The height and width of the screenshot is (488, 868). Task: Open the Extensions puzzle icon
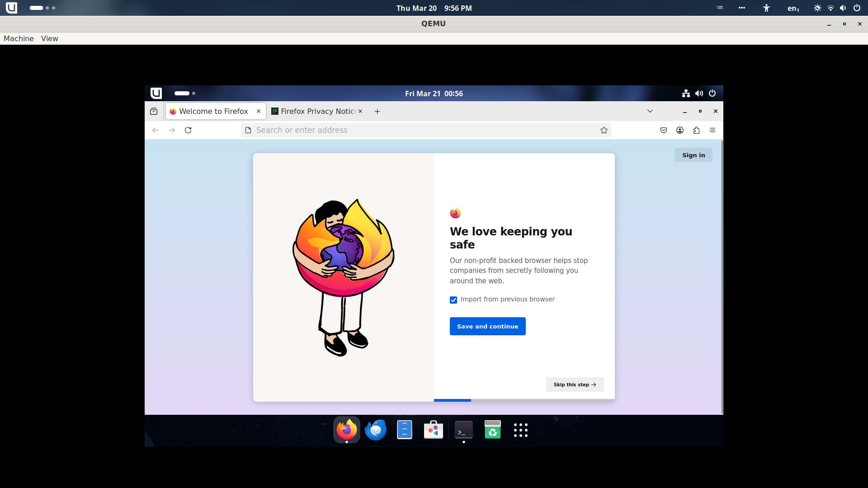click(696, 130)
